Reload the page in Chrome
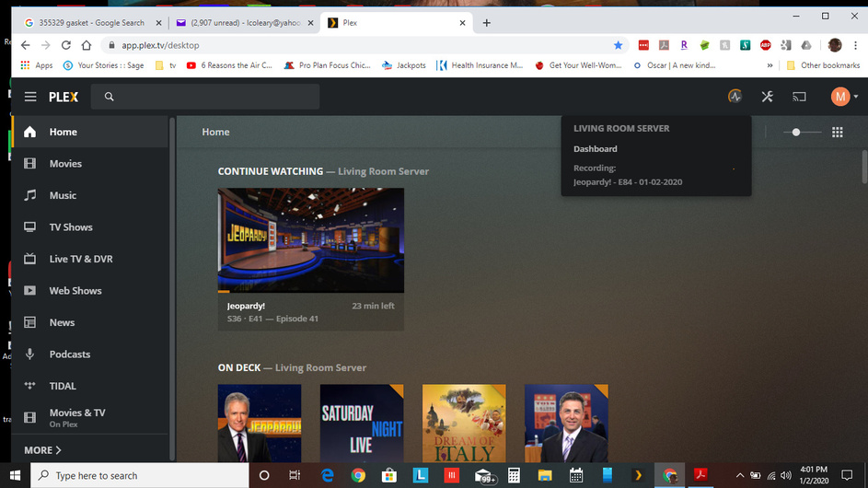This screenshot has width=868, height=488. 66,45
